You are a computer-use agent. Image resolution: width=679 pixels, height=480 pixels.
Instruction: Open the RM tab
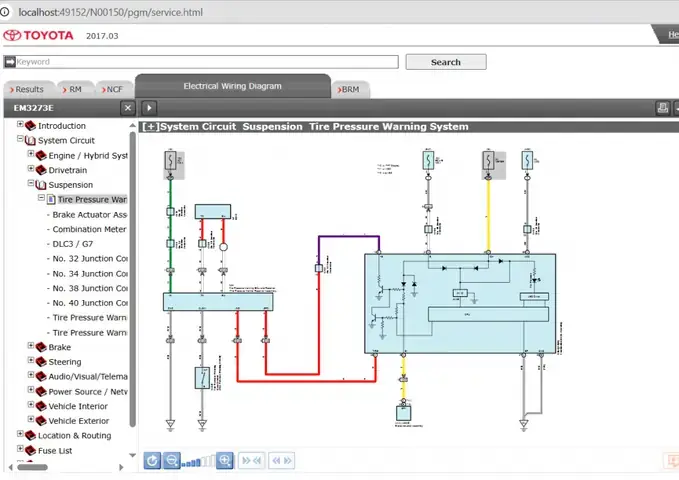pos(75,89)
